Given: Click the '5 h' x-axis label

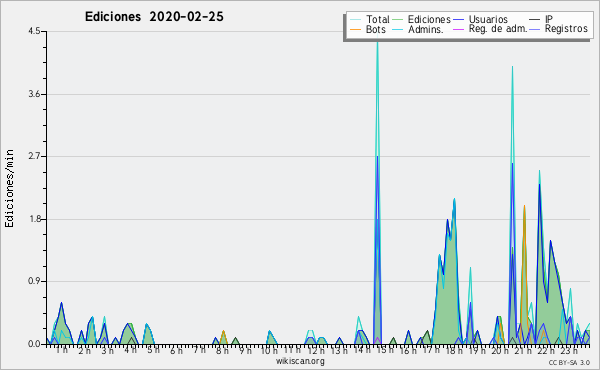Looking at the screenshot, I should click(153, 350).
